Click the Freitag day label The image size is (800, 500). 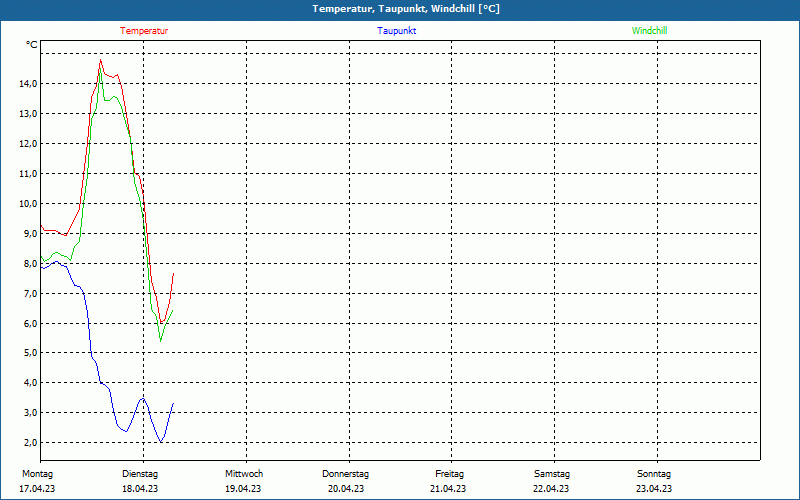click(449, 474)
